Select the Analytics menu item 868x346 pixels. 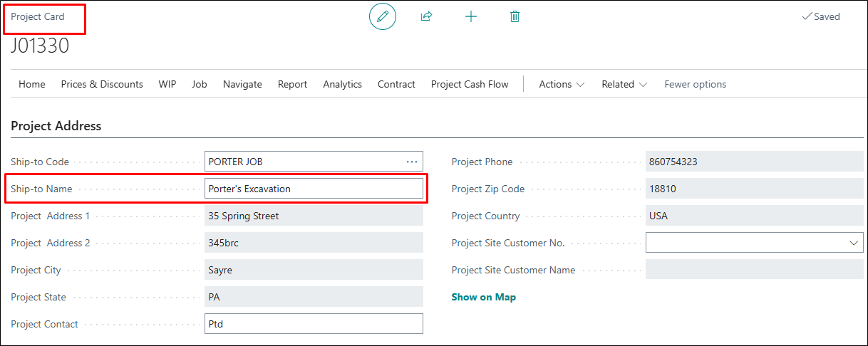(342, 84)
